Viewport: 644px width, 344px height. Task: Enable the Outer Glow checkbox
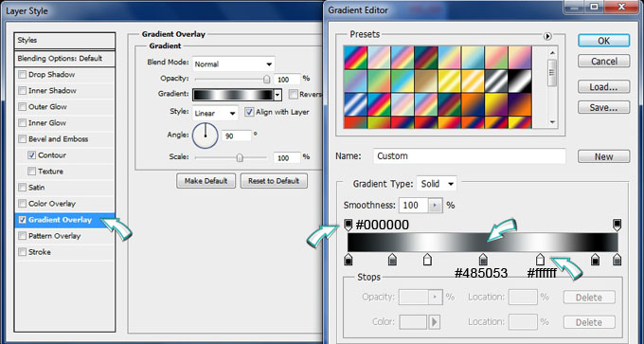[22, 107]
